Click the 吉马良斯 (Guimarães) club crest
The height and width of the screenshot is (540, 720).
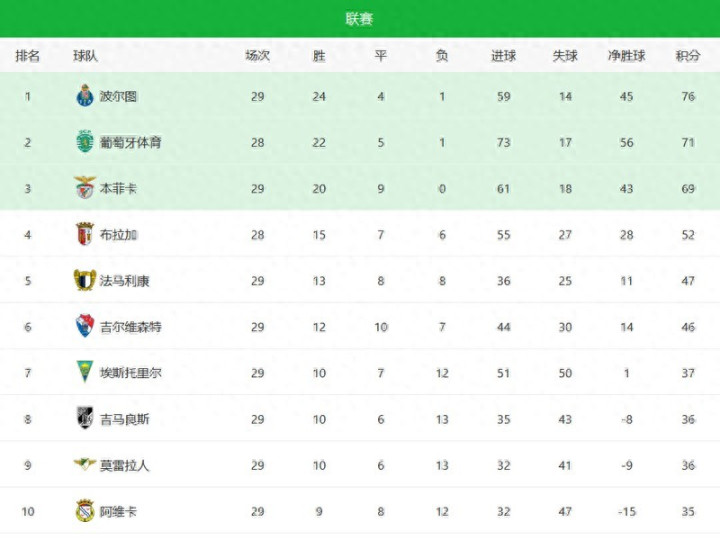pos(84,419)
